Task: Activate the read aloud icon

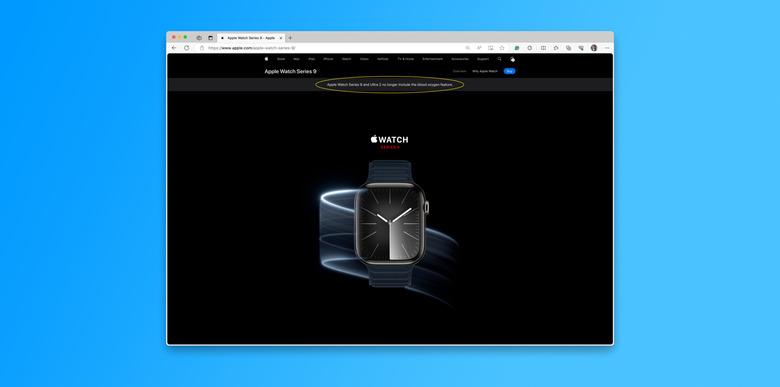Action: click(479, 48)
